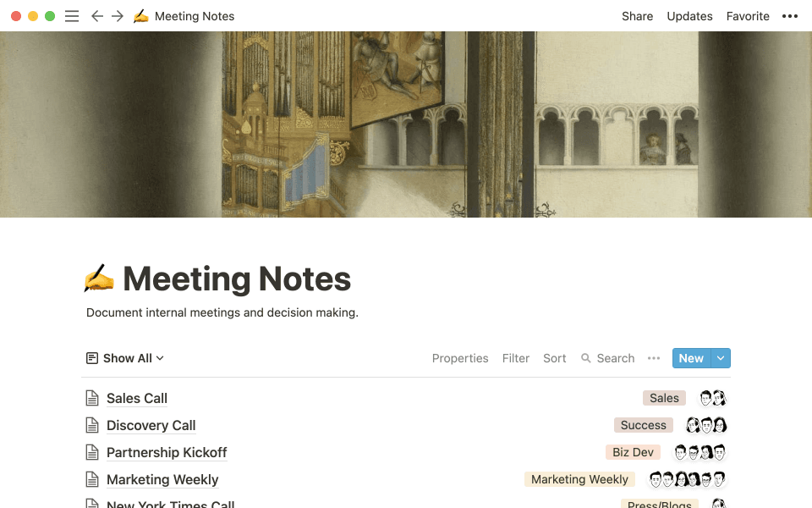Open the Filter menu
This screenshot has width=812, height=508.
(x=516, y=358)
